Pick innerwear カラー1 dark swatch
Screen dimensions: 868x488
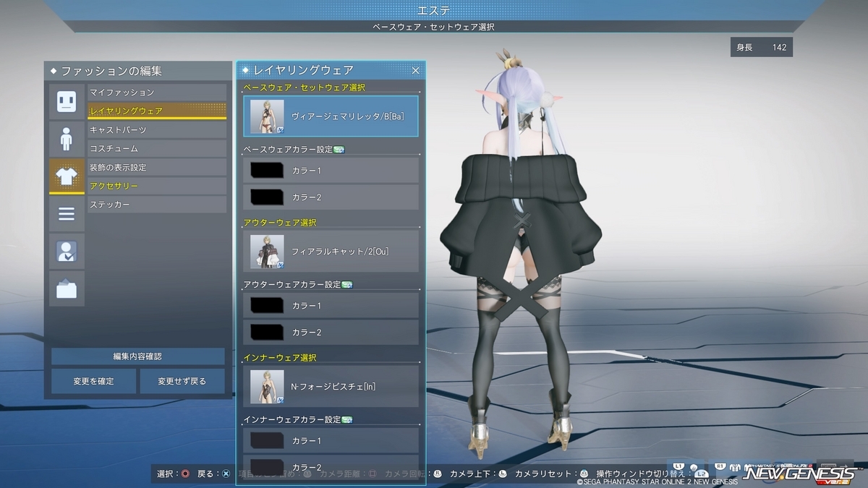click(x=266, y=441)
